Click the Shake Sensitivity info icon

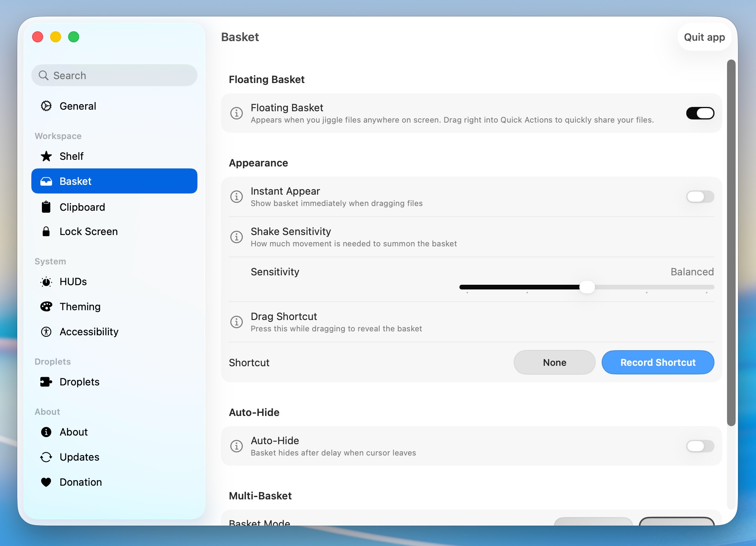point(236,237)
